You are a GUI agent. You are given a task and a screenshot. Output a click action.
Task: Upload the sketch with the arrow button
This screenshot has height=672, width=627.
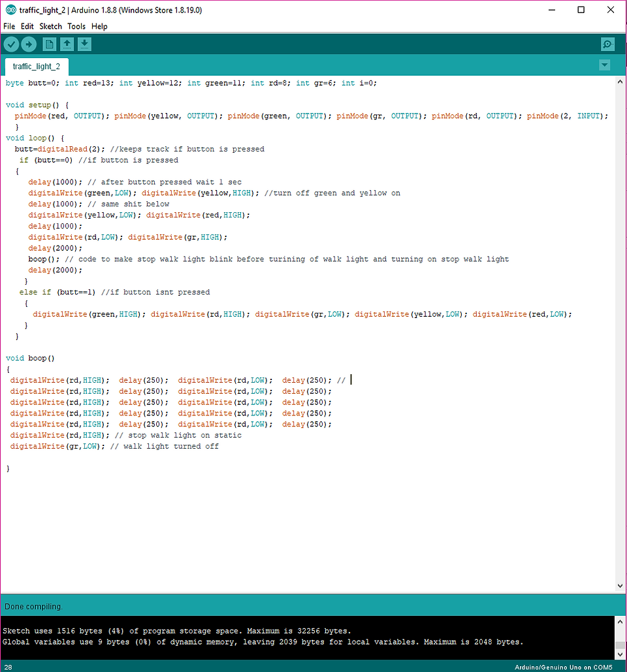[29, 44]
